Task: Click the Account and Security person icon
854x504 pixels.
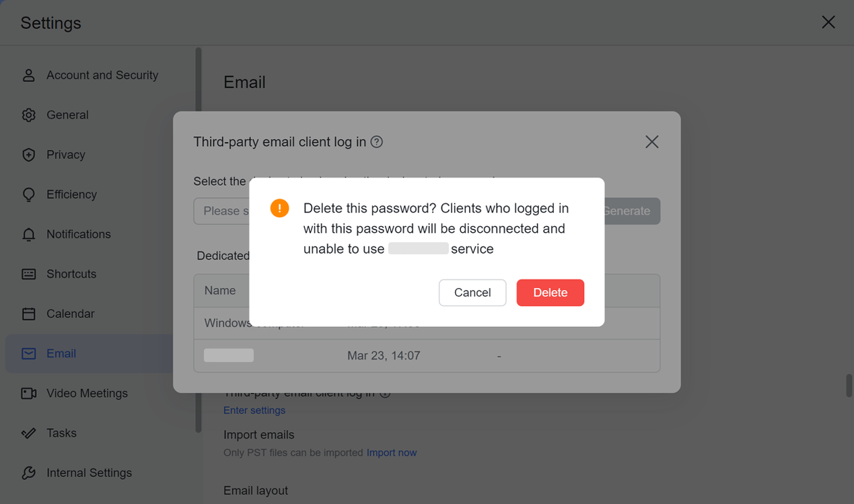Action: pos(28,75)
